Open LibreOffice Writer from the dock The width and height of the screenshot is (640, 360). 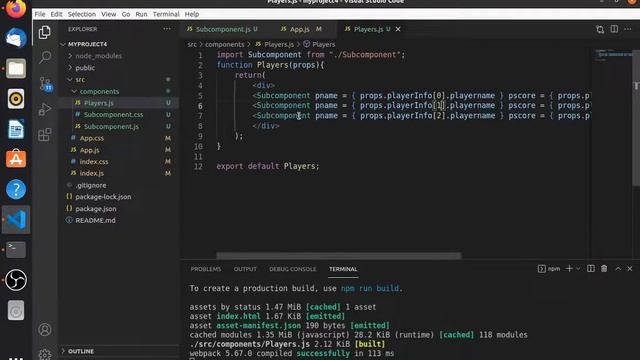(x=16, y=129)
